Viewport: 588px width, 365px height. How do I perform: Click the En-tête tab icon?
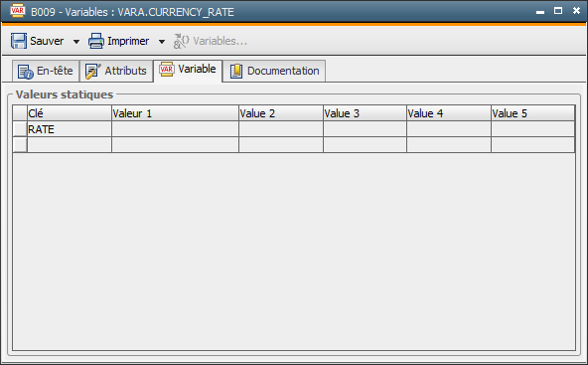click(26, 72)
